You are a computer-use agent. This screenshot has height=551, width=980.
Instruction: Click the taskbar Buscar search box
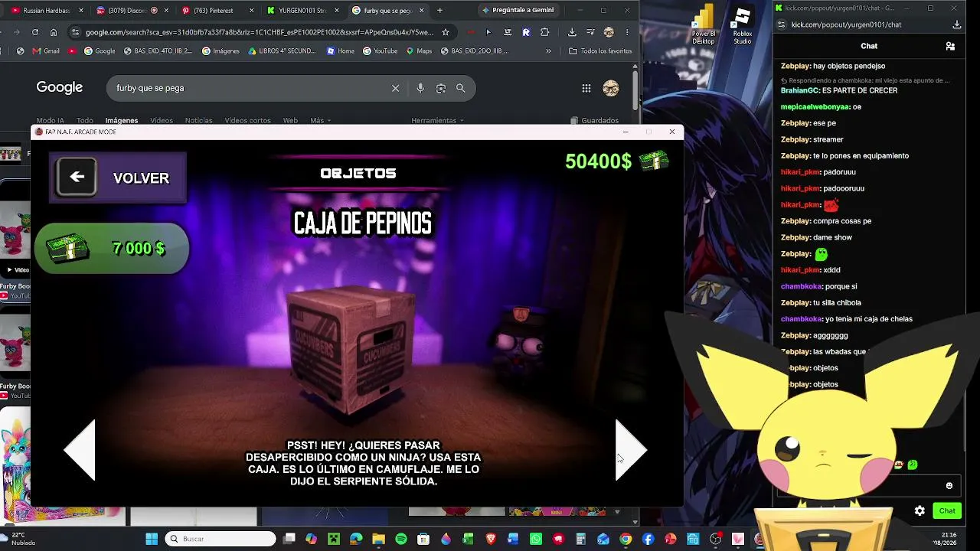pos(220,539)
